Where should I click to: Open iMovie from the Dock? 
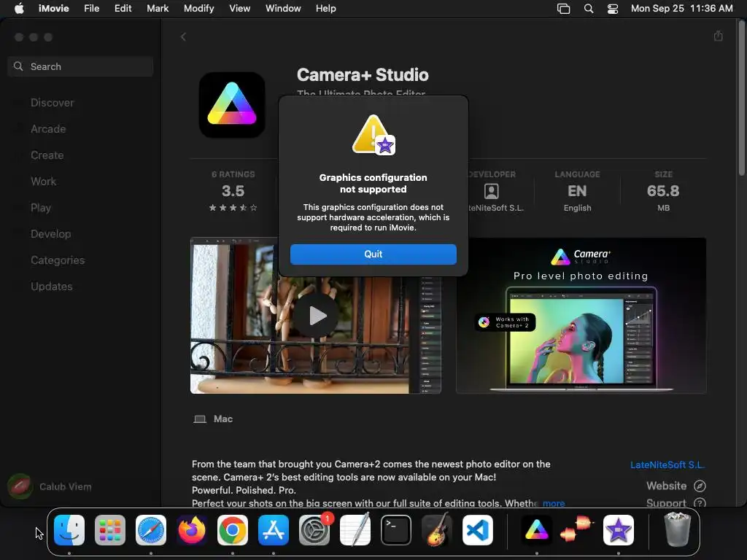click(x=619, y=530)
